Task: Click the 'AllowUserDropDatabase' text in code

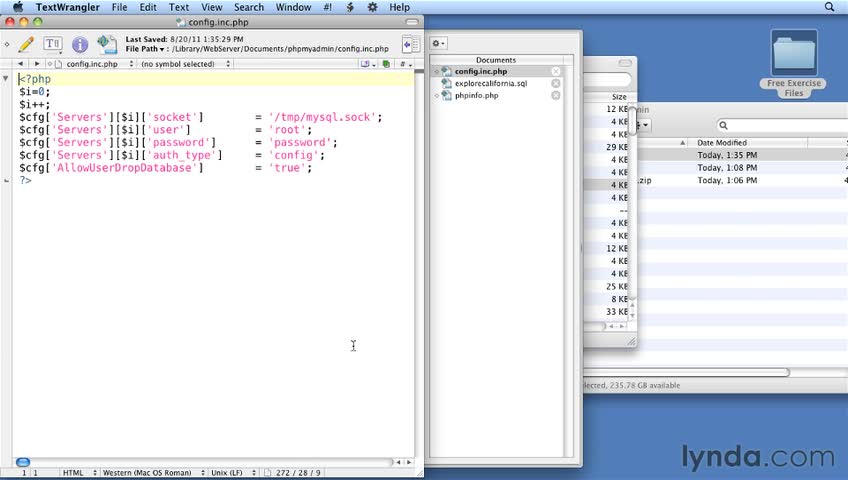Action: pos(124,168)
